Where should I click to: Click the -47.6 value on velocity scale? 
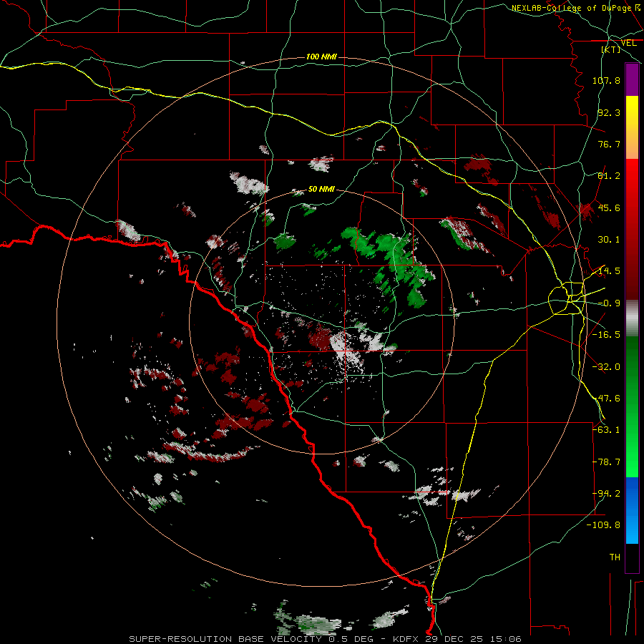(606, 399)
